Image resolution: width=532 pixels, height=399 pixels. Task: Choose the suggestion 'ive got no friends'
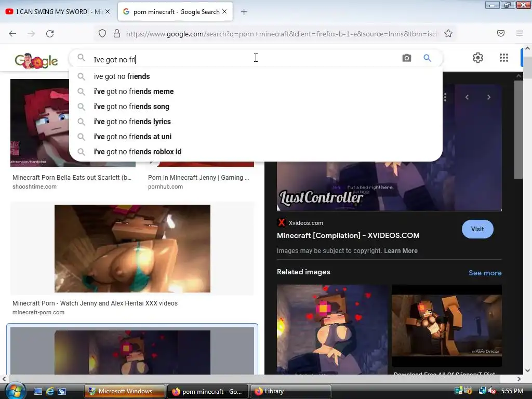(256, 76)
